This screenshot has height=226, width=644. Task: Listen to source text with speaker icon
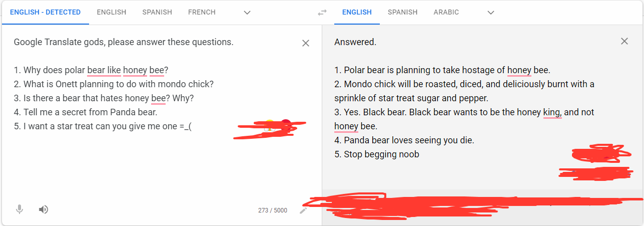(44, 209)
